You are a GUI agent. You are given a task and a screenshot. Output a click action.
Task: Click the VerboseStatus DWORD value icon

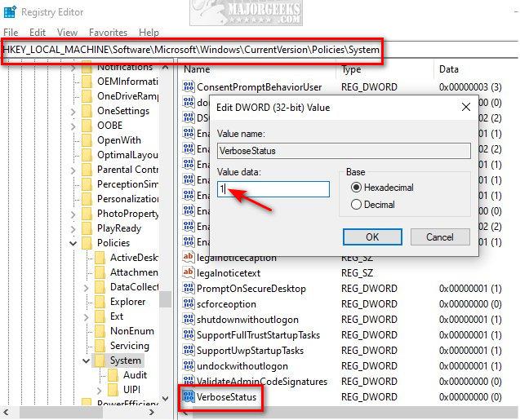pos(189,397)
